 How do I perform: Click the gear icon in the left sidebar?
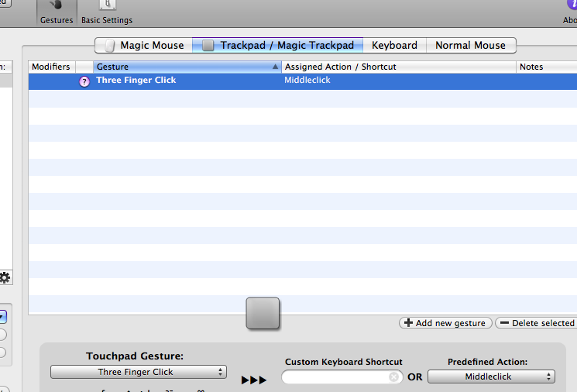pyautogui.click(x=5, y=277)
